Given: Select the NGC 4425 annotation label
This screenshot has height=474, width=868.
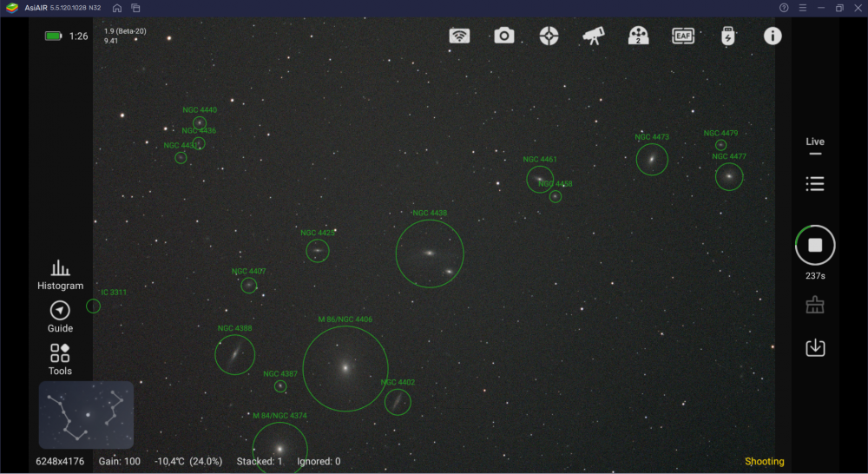Looking at the screenshot, I should 317,234.
